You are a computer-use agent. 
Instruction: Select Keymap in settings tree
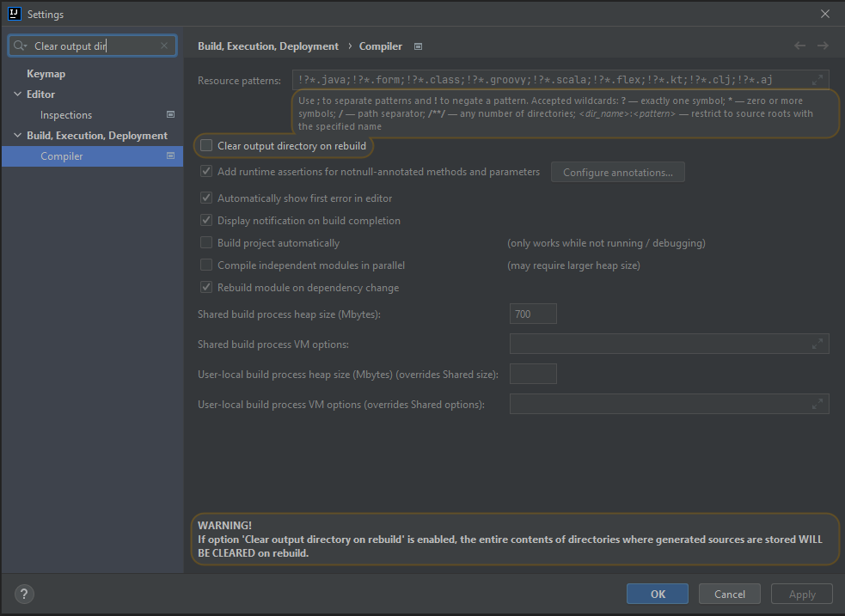coord(46,74)
